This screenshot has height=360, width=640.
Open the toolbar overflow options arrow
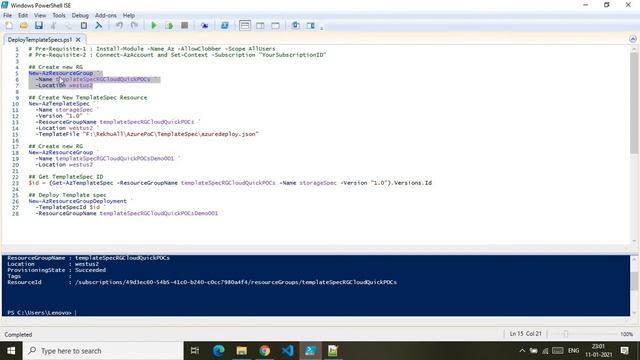point(322,28)
